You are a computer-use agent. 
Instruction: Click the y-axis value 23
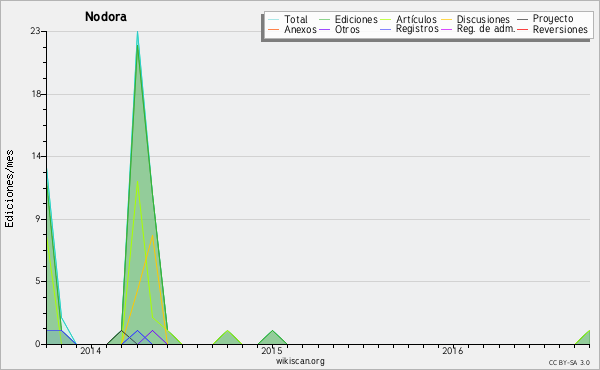(36, 31)
